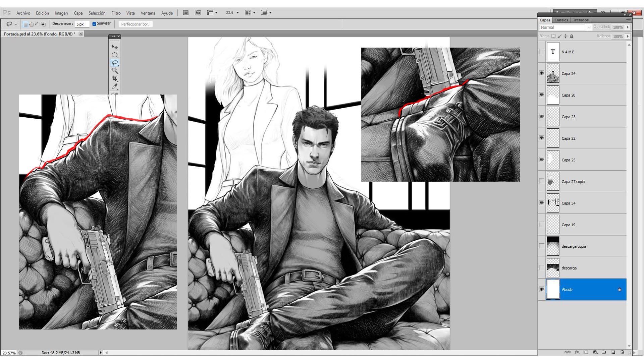This screenshot has width=644, height=362.
Task: Select the Crop tool
Action: 115,78
